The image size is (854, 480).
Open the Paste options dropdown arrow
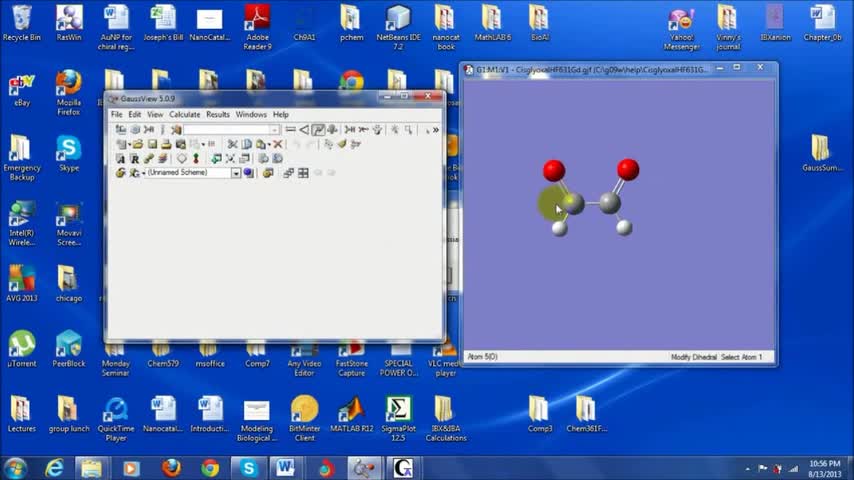270,144
